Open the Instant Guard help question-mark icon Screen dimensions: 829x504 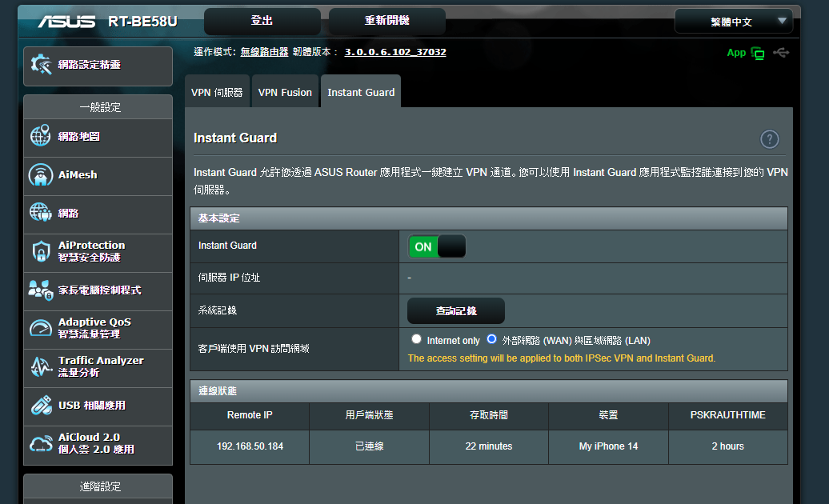pyautogui.click(x=769, y=139)
